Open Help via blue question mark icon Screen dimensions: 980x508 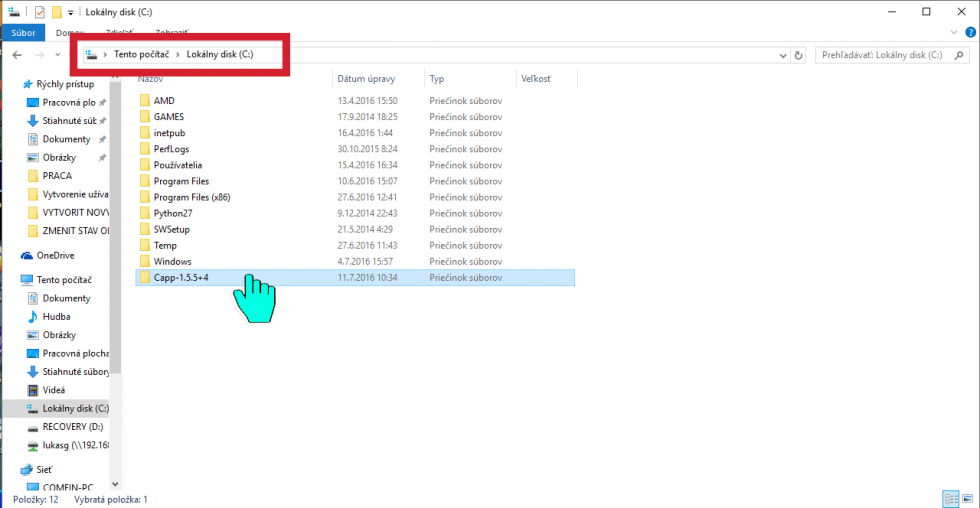tap(970, 32)
